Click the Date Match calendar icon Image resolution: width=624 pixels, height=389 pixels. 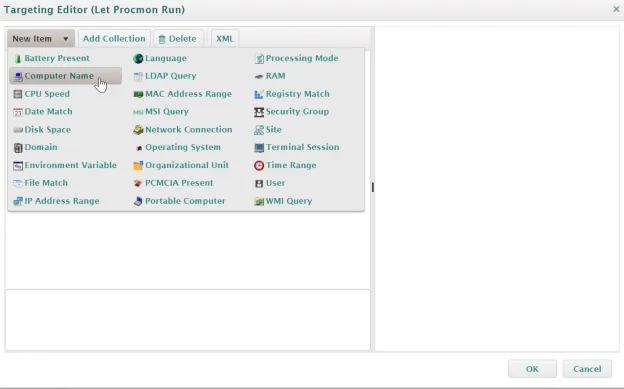tap(18, 112)
